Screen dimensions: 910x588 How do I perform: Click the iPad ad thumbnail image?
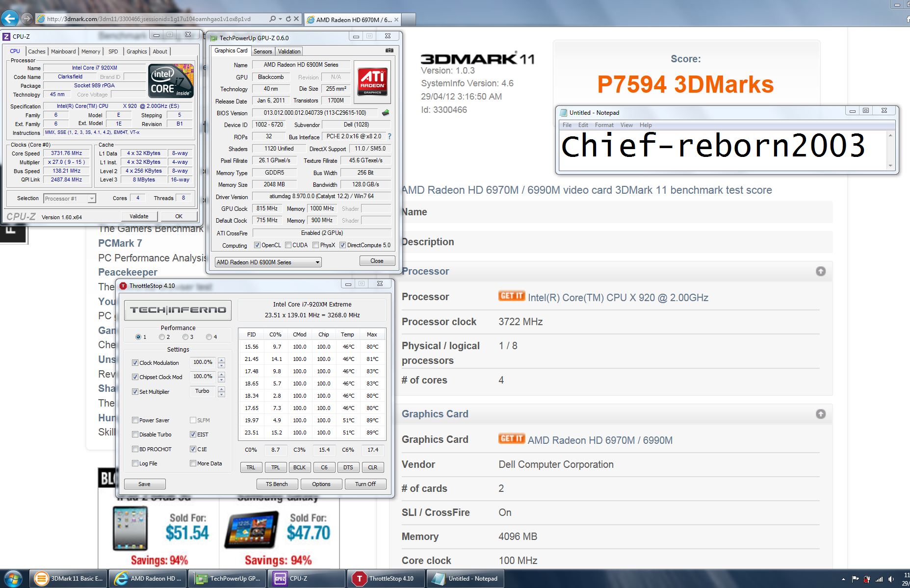coord(130,528)
